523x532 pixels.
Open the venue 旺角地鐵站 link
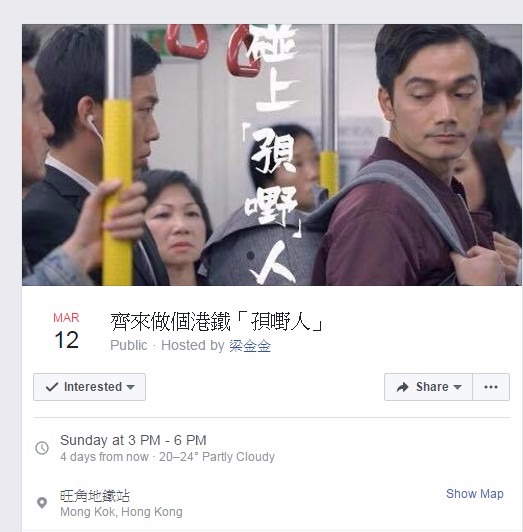coord(95,496)
